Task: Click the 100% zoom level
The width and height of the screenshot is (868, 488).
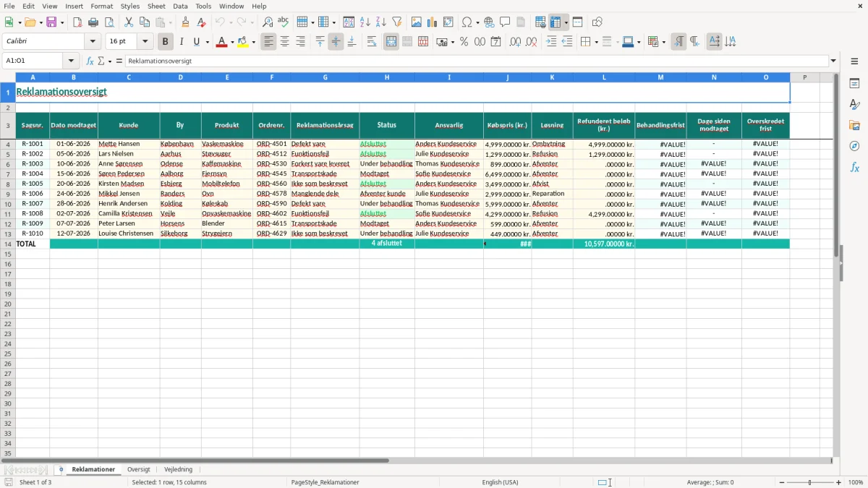Action: tap(856, 482)
